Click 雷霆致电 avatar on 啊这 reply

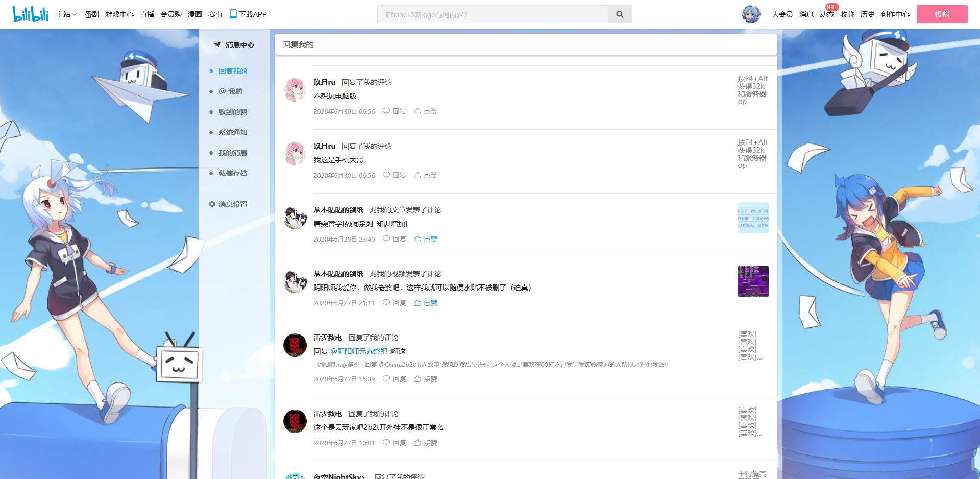[x=295, y=345]
